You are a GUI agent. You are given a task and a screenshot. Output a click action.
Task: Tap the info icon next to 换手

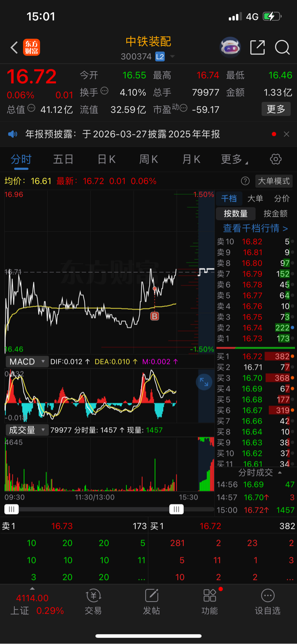[x=104, y=91]
